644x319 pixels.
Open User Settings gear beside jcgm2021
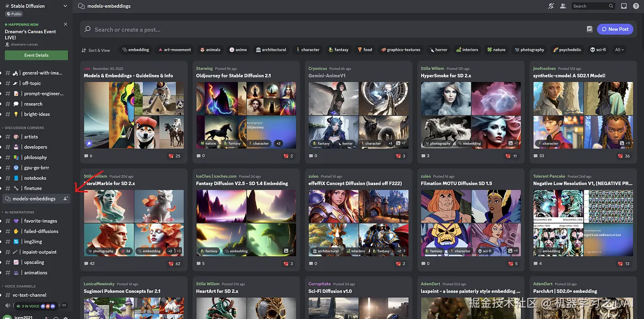click(x=66, y=317)
